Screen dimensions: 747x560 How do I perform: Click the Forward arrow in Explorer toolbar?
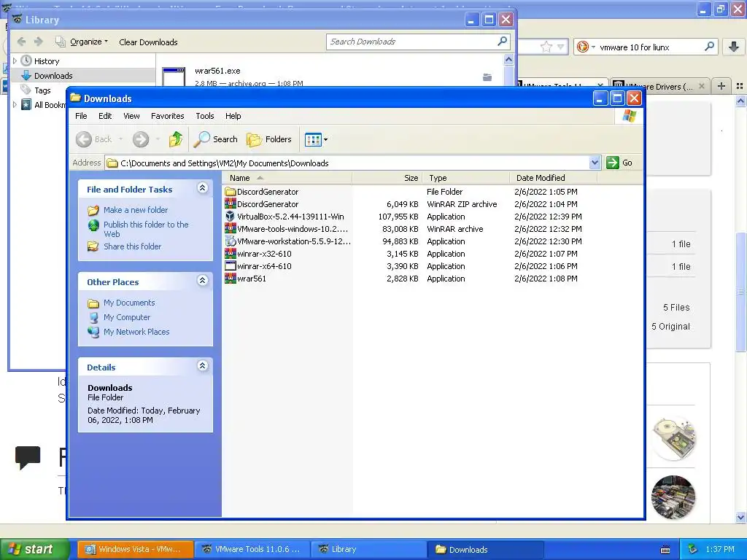click(141, 139)
